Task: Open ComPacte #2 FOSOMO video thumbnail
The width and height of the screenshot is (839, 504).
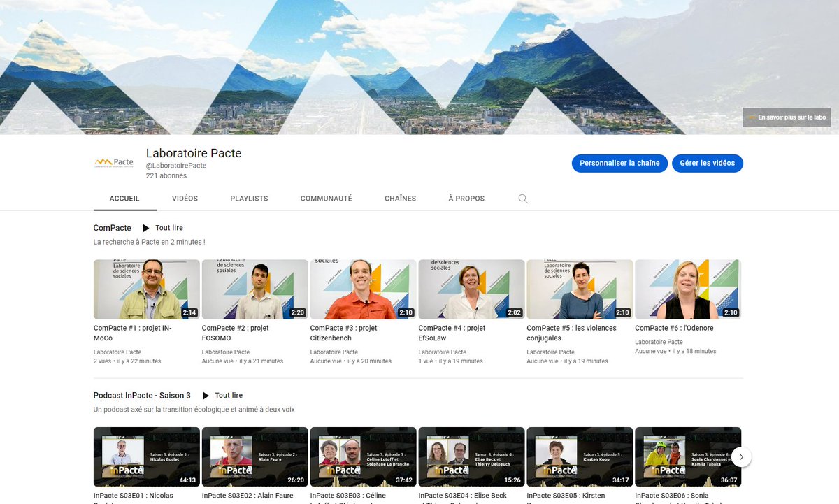Action: 255,289
